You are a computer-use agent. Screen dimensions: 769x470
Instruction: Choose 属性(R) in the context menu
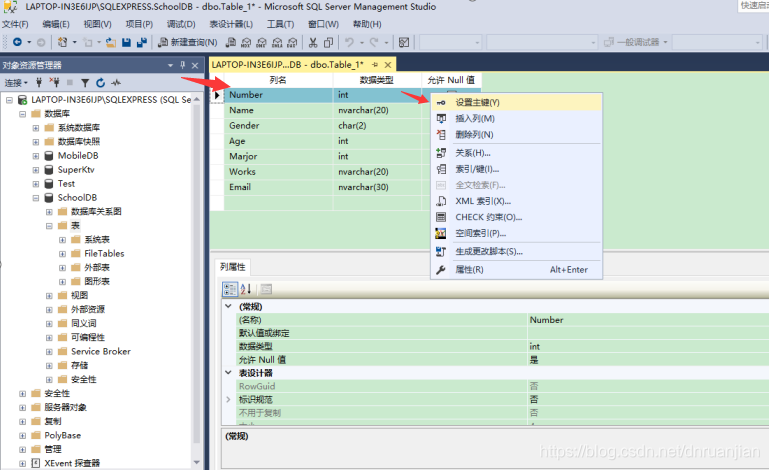click(x=516, y=269)
